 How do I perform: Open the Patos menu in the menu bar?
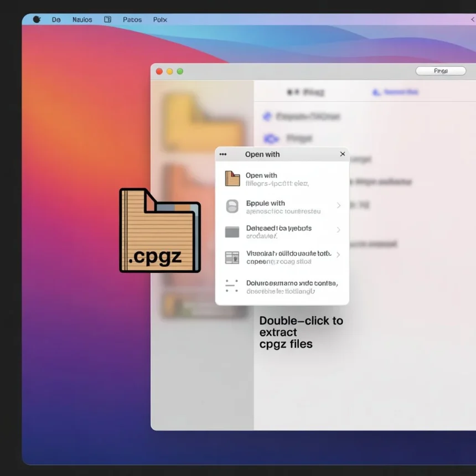[132, 19]
